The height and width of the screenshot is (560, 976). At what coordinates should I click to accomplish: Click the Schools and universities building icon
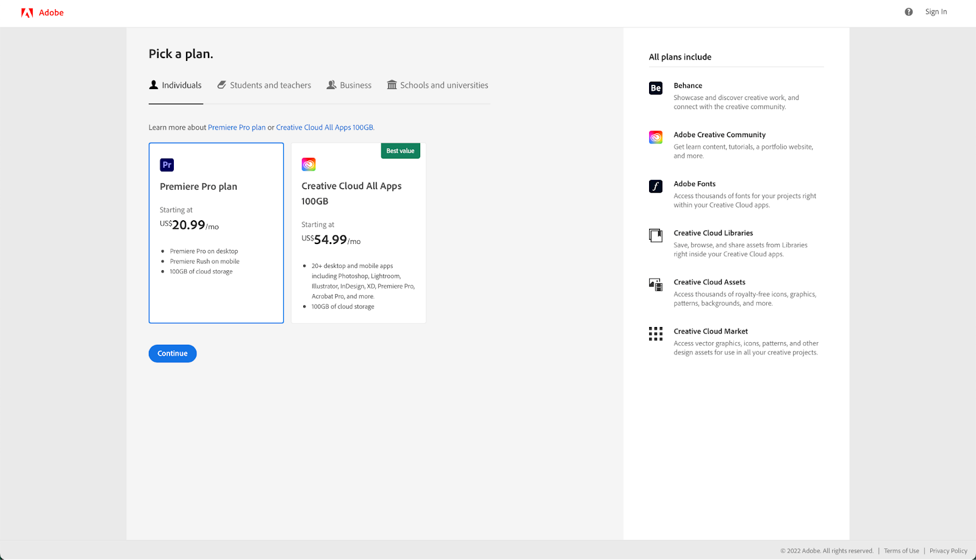pos(392,85)
